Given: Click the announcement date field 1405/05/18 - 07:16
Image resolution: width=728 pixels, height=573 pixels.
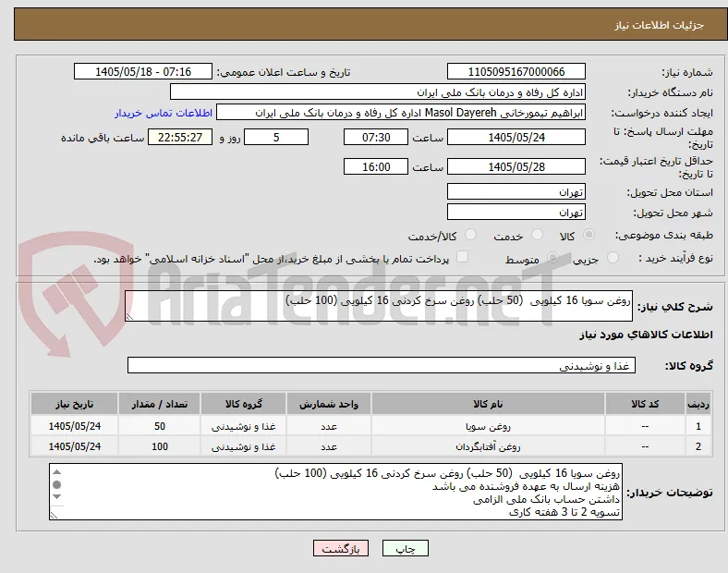Looking at the screenshot, I should coord(143,71).
